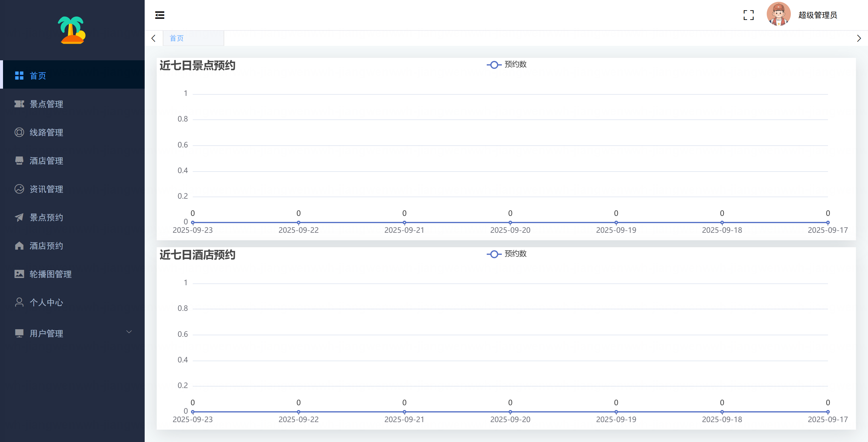Click the lifebuoy icon for 线路管理
The image size is (868, 442).
pos(19,132)
